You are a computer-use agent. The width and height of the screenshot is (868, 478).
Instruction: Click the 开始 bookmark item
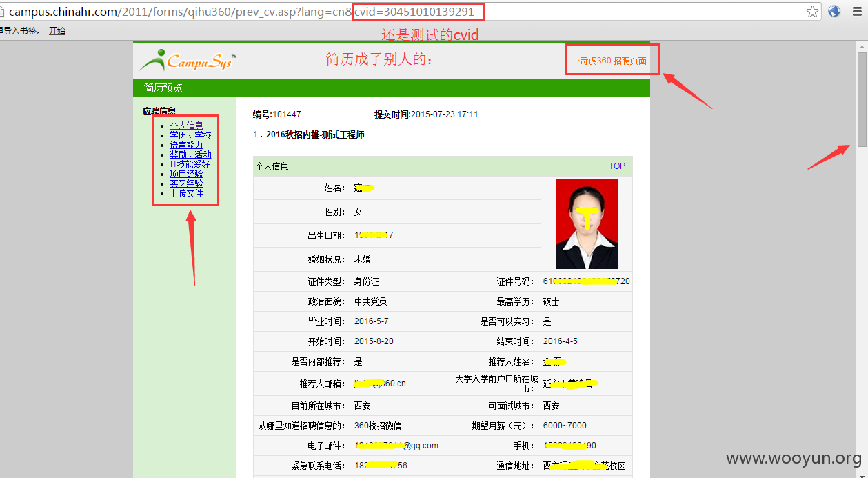[57, 31]
